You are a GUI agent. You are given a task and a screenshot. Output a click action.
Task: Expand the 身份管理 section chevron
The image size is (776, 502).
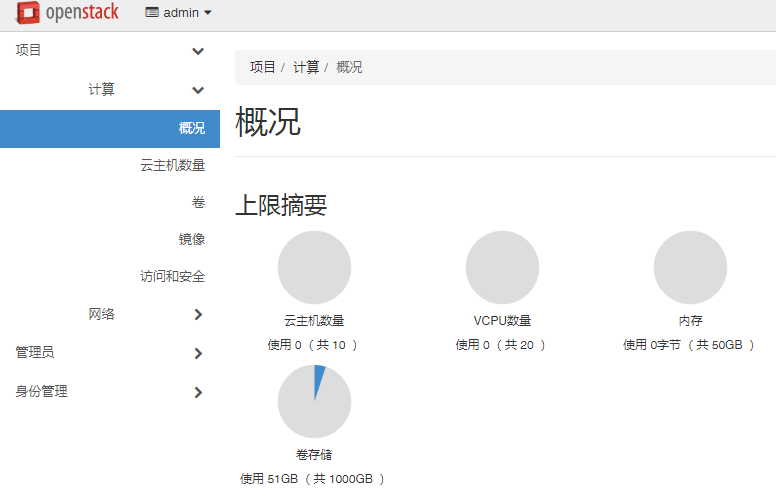(x=198, y=393)
